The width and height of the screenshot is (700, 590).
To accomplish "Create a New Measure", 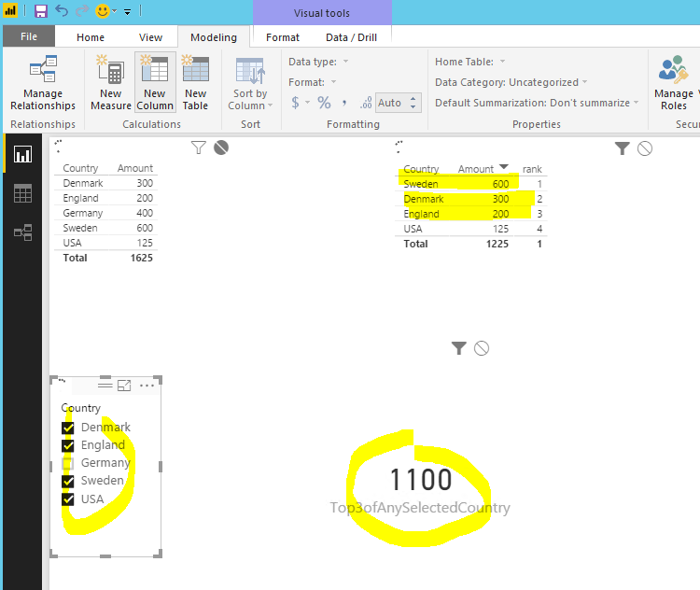I will (x=111, y=83).
